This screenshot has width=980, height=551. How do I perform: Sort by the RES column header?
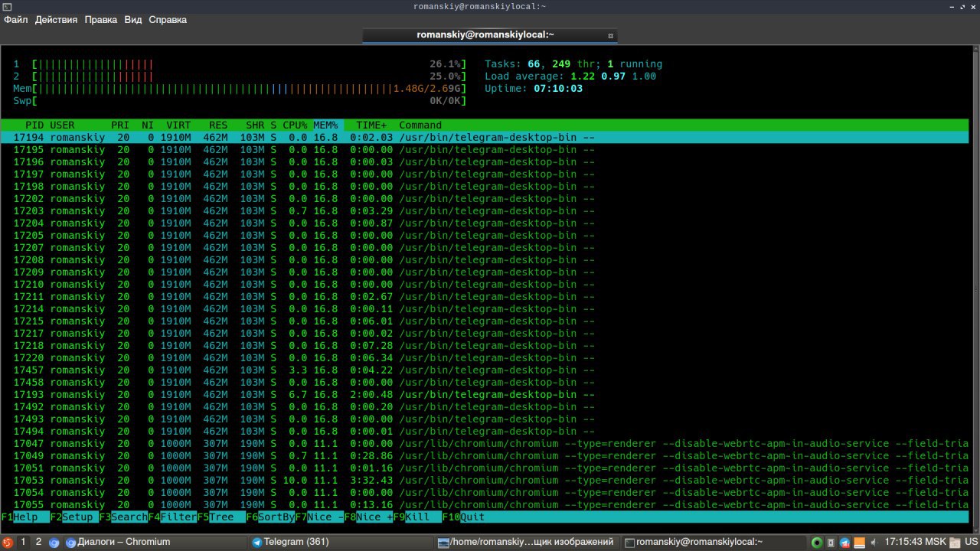click(x=218, y=126)
